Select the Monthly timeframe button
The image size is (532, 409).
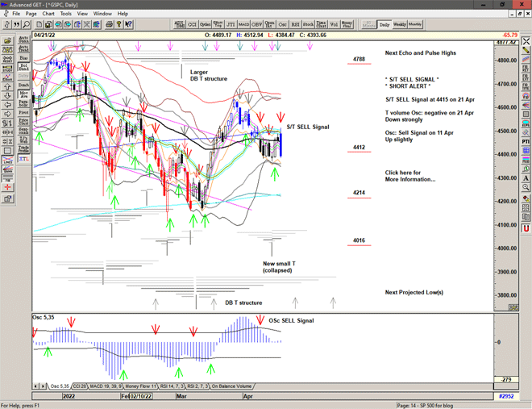415,24
